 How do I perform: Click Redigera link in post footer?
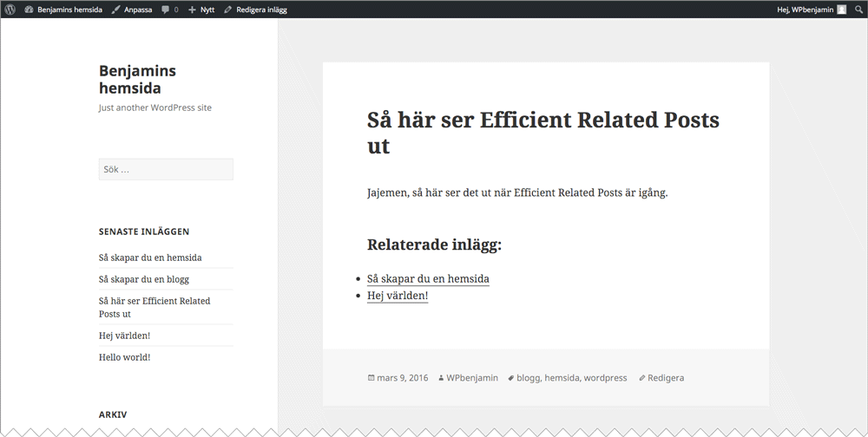pyautogui.click(x=665, y=378)
